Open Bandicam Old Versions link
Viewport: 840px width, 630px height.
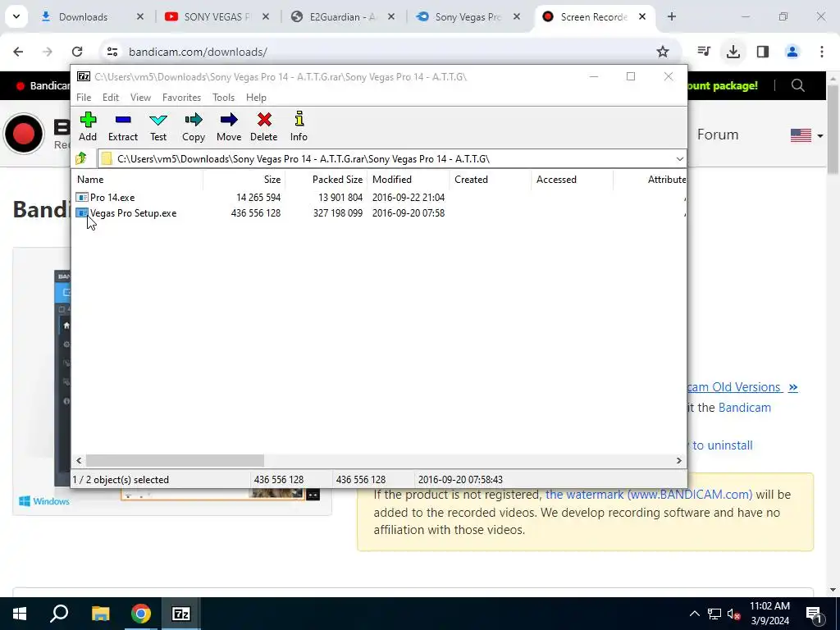point(742,387)
